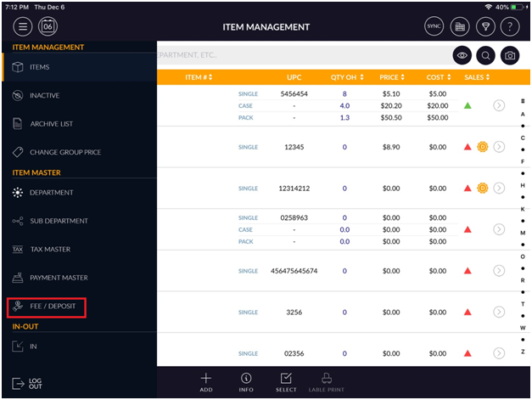This screenshot has width=532, height=400.
Task: Expand details arrow for UPC 12345 row
Action: pos(499,147)
